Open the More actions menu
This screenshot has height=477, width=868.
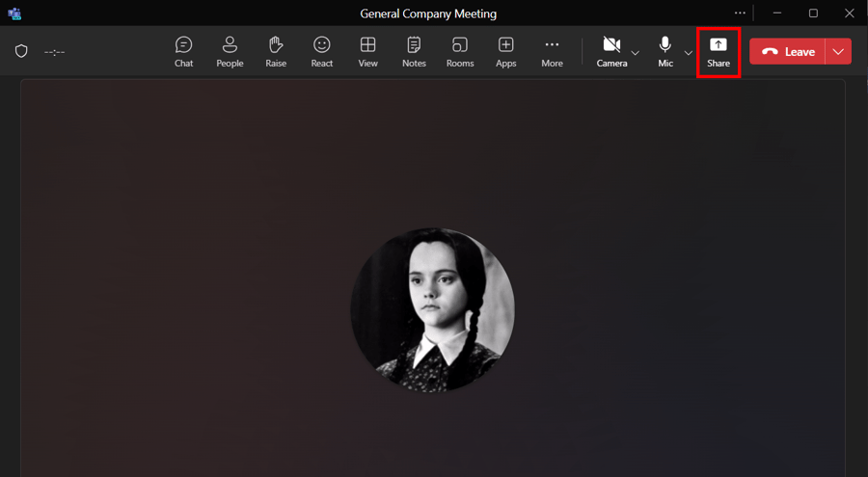(552, 52)
